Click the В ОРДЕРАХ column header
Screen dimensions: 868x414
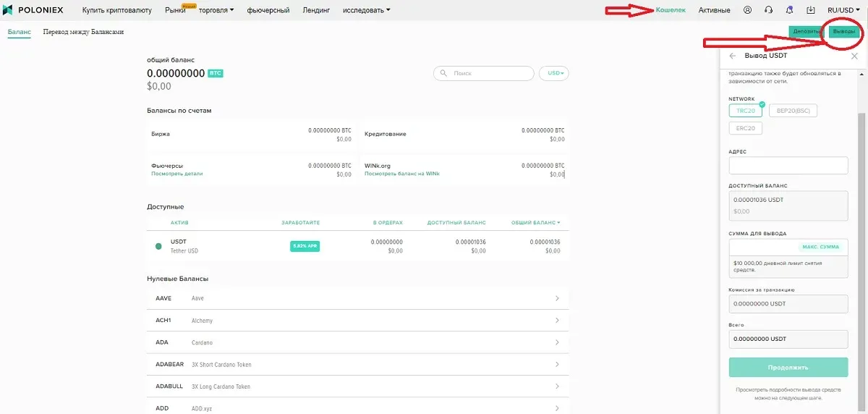click(x=388, y=223)
